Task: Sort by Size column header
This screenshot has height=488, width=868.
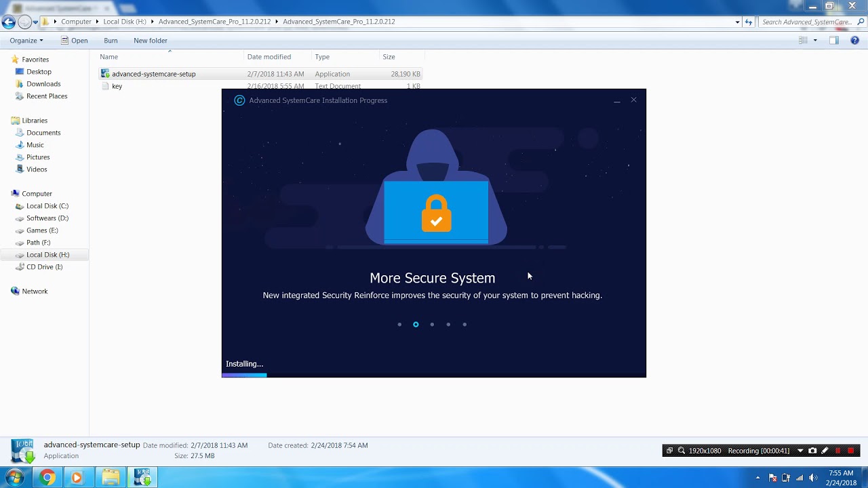Action: click(402, 57)
